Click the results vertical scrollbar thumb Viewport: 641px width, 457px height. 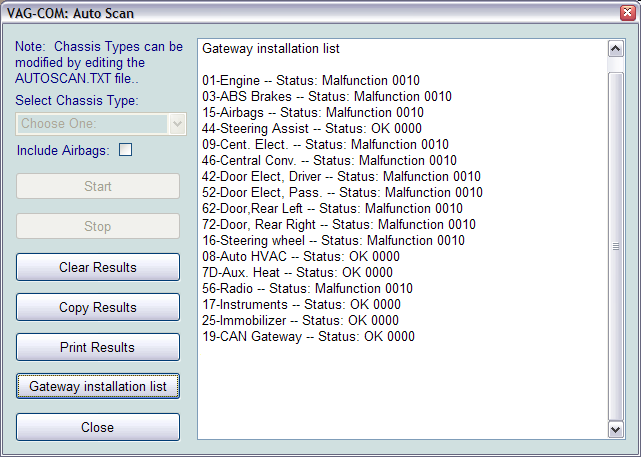coord(616,245)
